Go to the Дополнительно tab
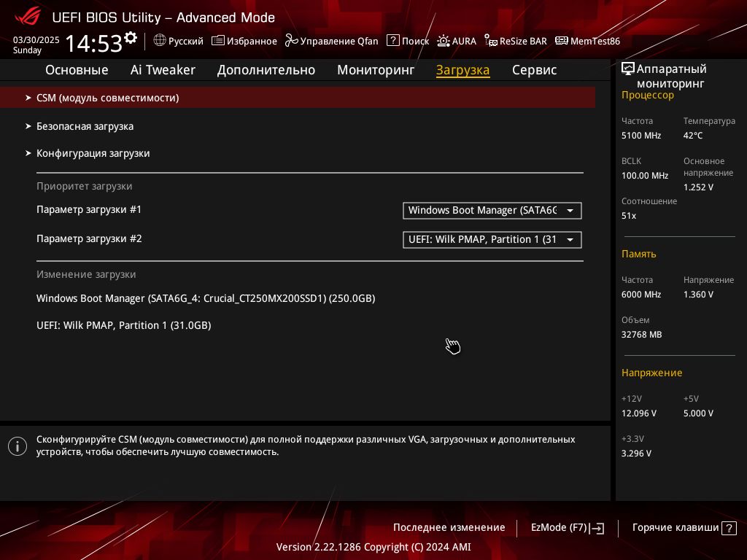 click(x=266, y=70)
